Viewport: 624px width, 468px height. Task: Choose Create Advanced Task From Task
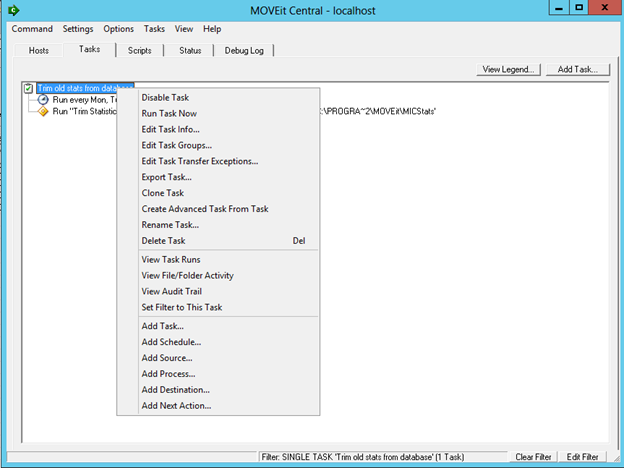coord(218,209)
